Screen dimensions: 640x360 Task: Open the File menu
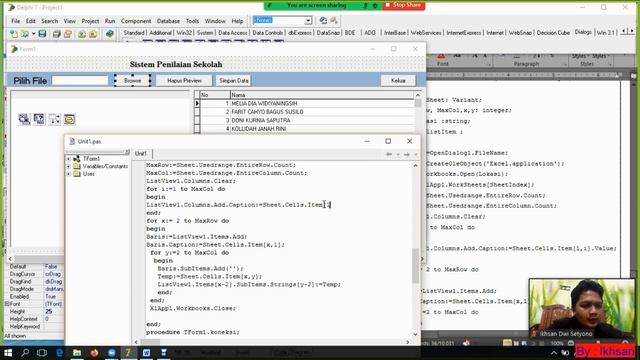pos(16,21)
